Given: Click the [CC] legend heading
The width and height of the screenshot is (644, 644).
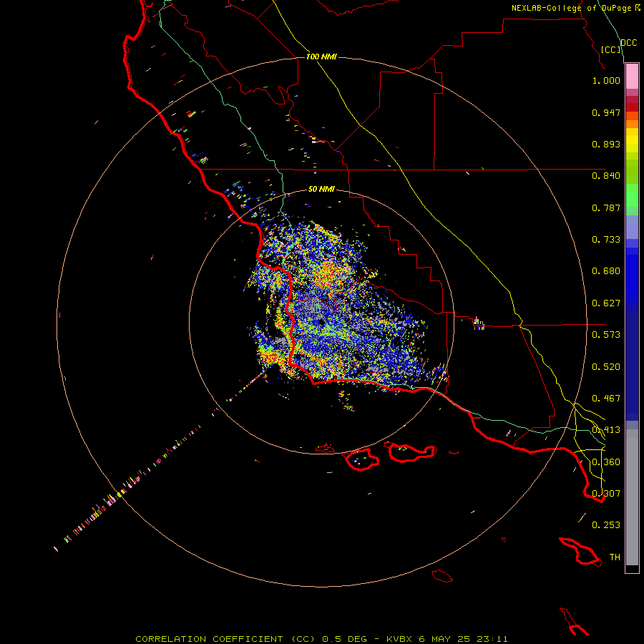Looking at the screenshot, I should pyautogui.click(x=611, y=49).
